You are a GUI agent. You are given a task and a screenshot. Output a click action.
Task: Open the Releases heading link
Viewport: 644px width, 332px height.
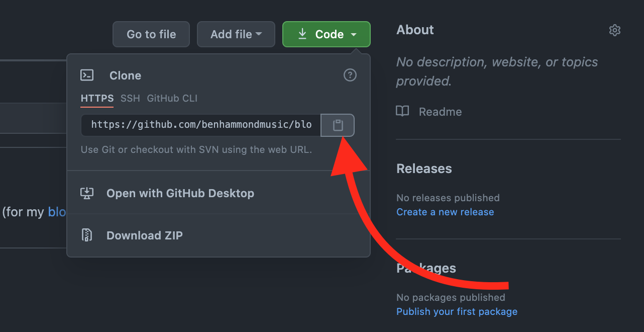424,169
